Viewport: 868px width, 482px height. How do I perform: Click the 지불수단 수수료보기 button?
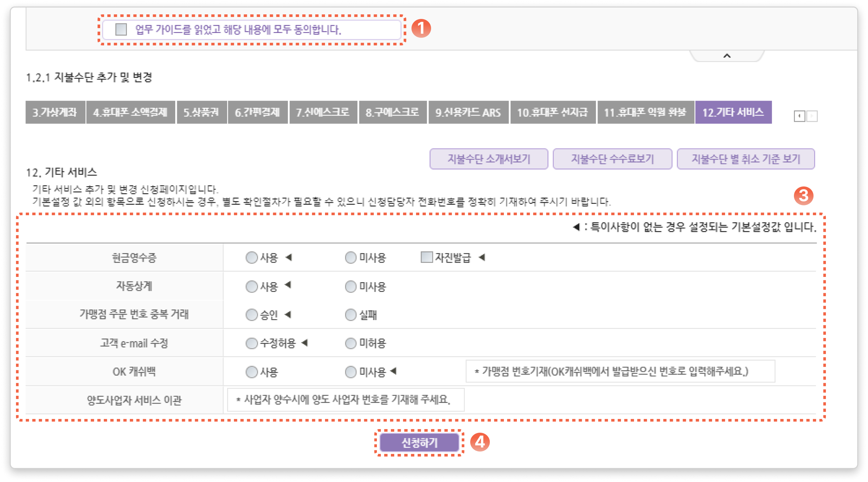(612, 159)
